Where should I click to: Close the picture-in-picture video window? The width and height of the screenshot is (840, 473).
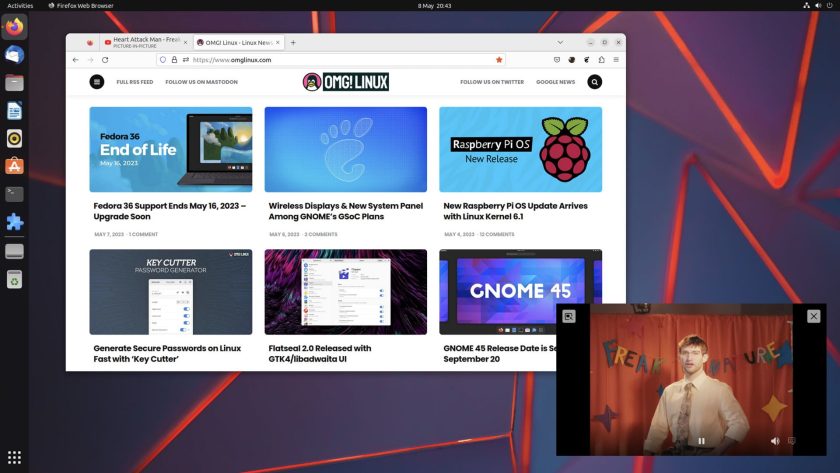[813, 316]
